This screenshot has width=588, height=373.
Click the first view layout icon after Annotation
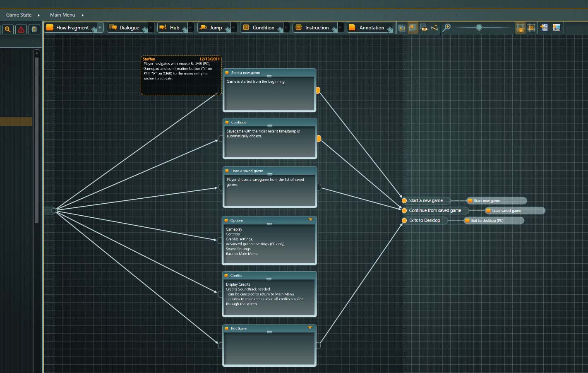pyautogui.click(x=402, y=28)
